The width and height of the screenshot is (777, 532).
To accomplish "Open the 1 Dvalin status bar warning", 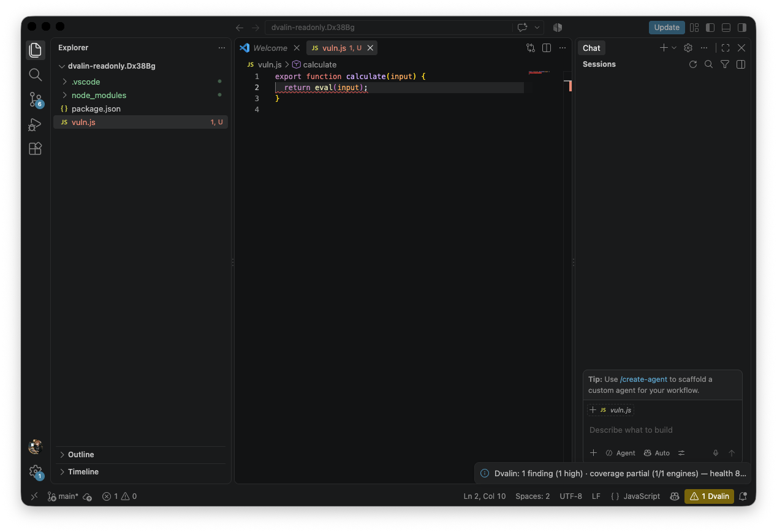I will click(x=709, y=496).
